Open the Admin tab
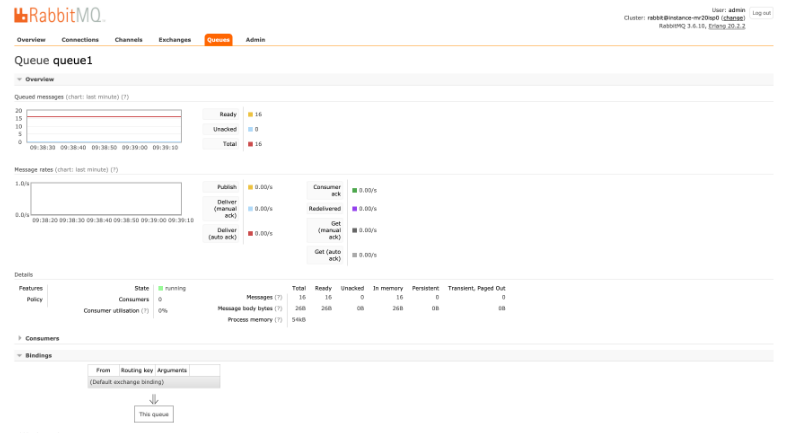This screenshot has height=433, width=787. pos(255,40)
